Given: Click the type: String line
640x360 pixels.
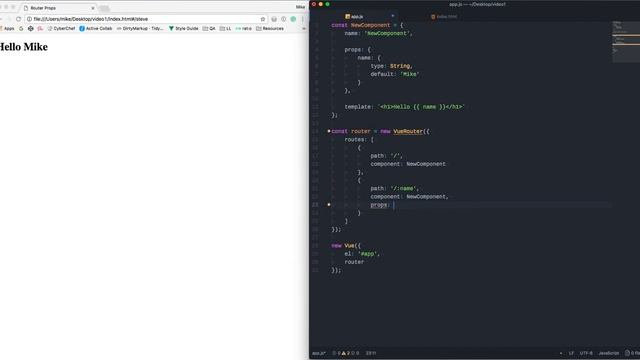Looking at the screenshot, I should [x=391, y=66].
